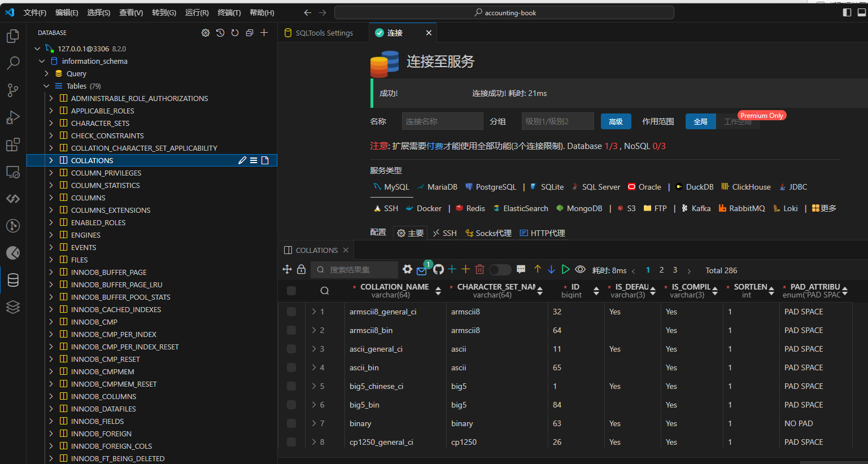
Task: Open the 文件(F) menu
Action: (35, 12)
